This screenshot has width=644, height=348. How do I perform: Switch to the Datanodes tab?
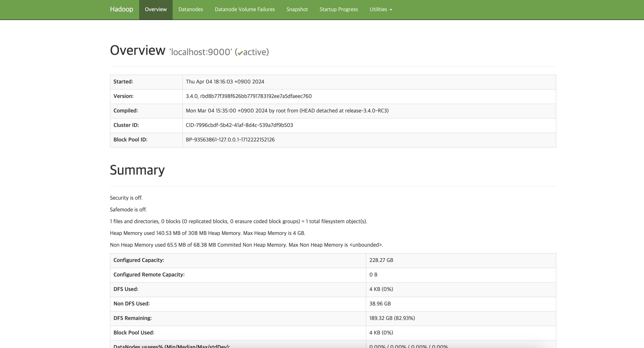click(x=190, y=10)
